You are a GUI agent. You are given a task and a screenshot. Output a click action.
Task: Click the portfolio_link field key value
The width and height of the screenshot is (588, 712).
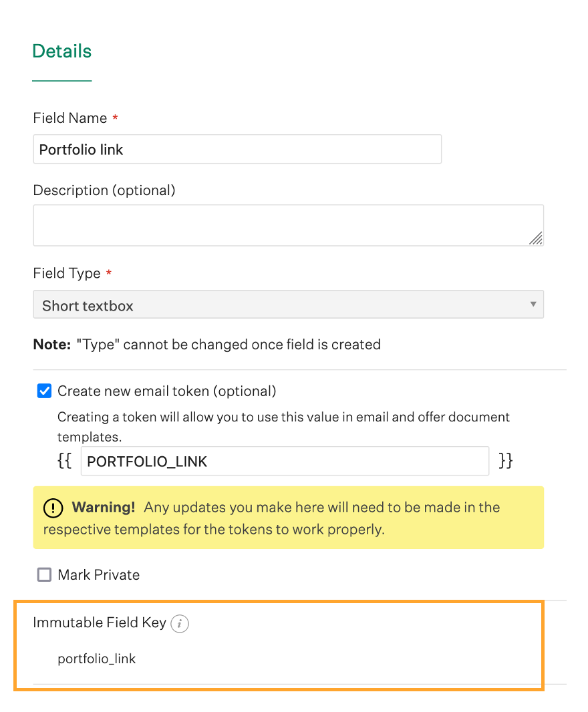tap(97, 659)
